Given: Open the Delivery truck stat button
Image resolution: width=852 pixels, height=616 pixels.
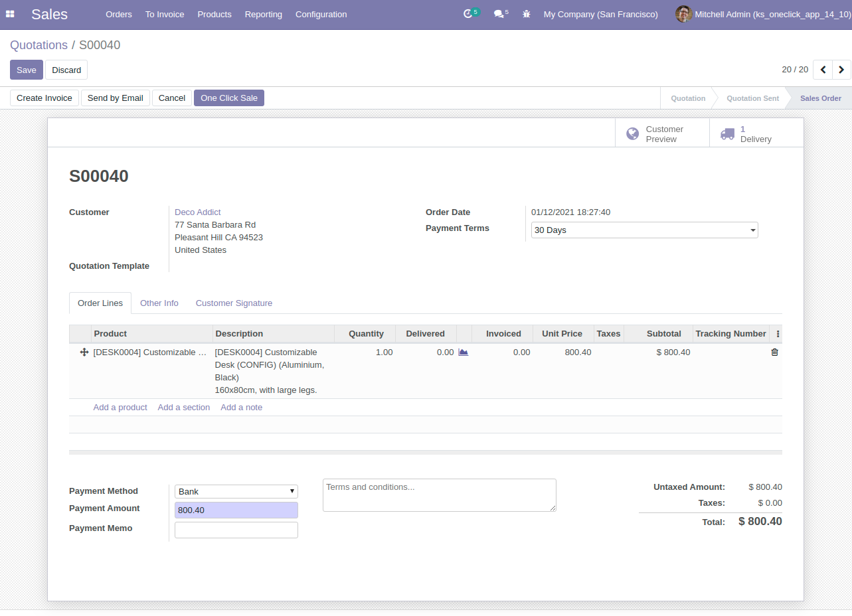Looking at the screenshot, I should click(x=756, y=134).
